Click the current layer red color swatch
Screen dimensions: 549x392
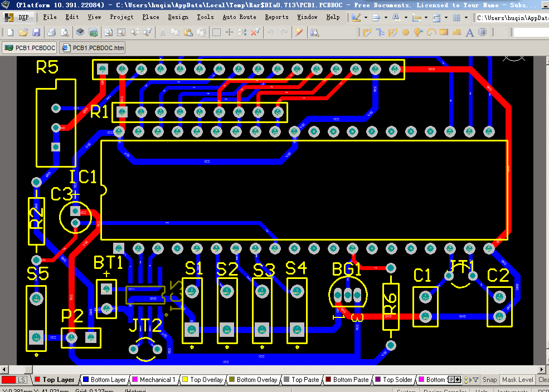click(9, 380)
